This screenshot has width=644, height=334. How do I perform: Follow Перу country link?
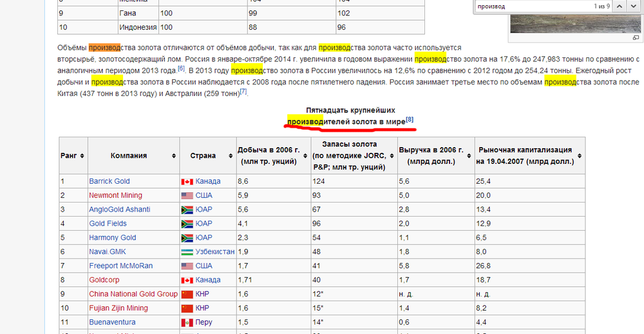(x=204, y=322)
